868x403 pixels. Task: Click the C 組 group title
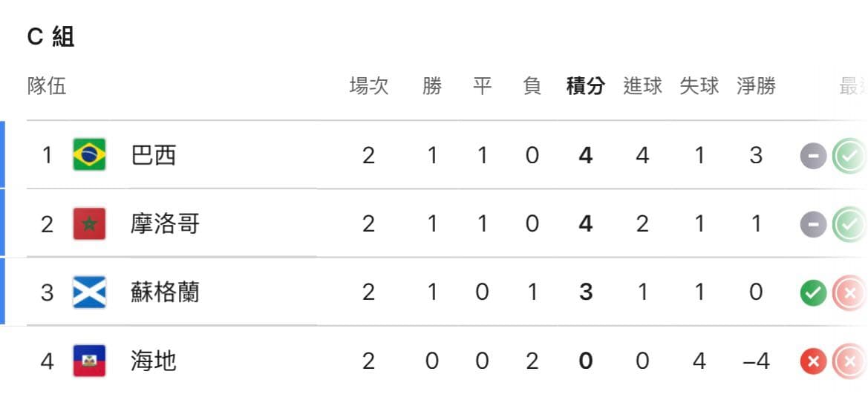(51, 38)
